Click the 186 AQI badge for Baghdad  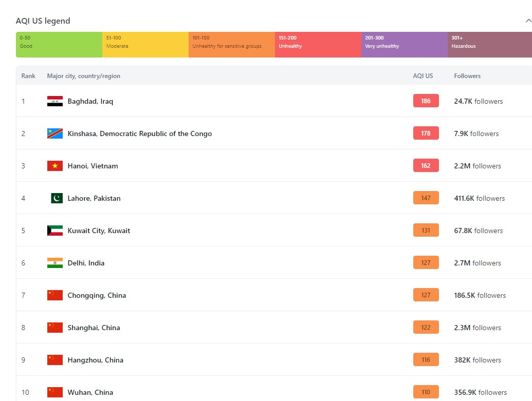point(426,101)
